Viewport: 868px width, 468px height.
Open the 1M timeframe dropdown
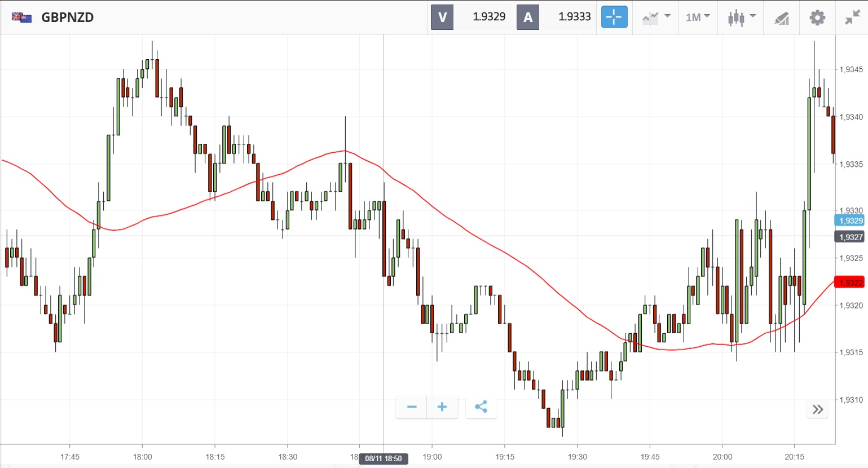[698, 17]
